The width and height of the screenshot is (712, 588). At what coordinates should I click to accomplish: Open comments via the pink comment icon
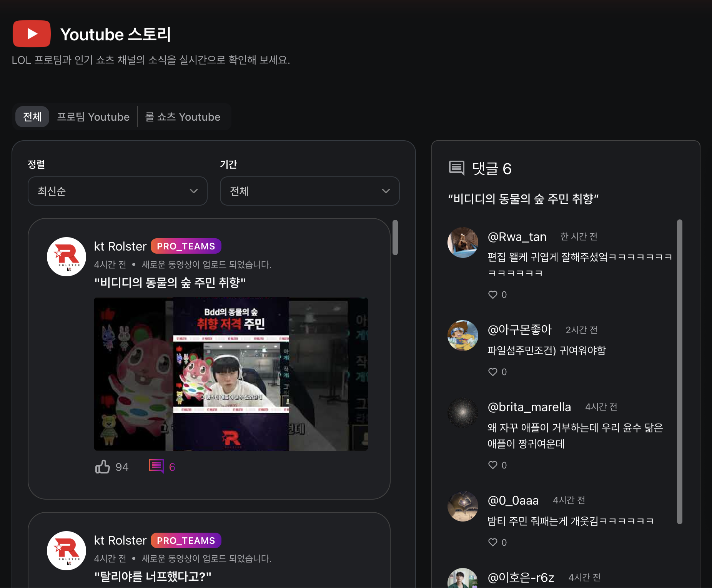pos(156,467)
